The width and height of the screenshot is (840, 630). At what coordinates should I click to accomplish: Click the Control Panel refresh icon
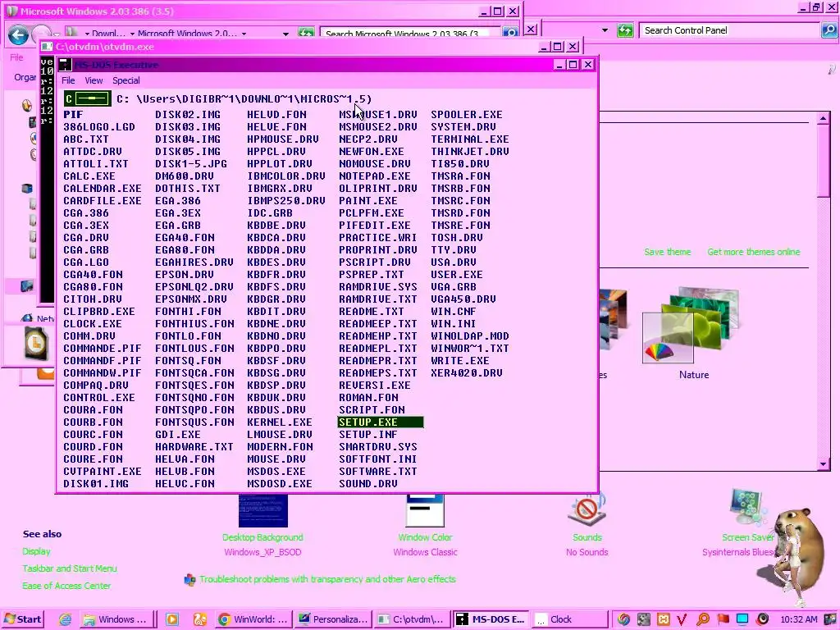pyautogui.click(x=625, y=30)
